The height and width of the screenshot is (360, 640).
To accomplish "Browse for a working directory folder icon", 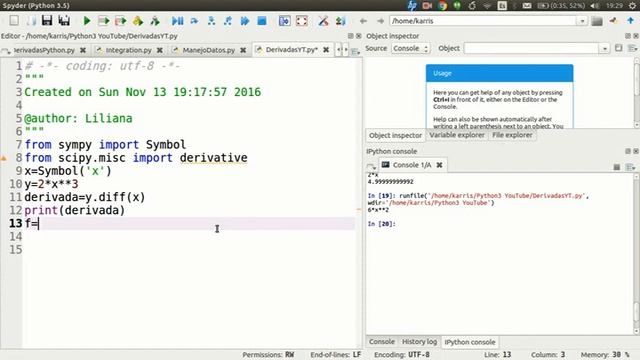I will (597, 21).
